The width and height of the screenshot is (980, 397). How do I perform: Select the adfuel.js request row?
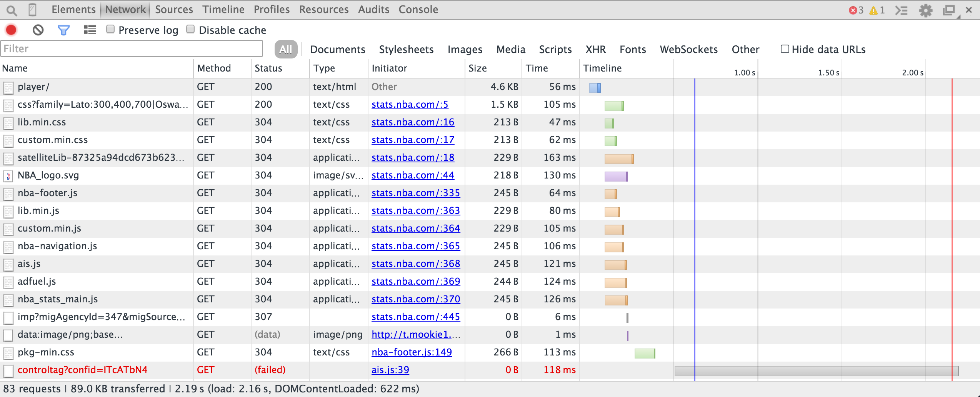(x=490, y=282)
